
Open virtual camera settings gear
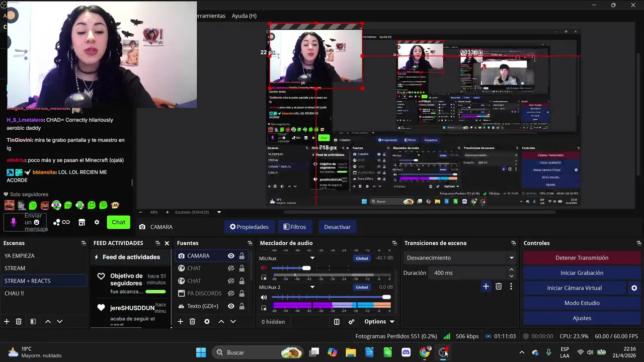click(x=634, y=288)
